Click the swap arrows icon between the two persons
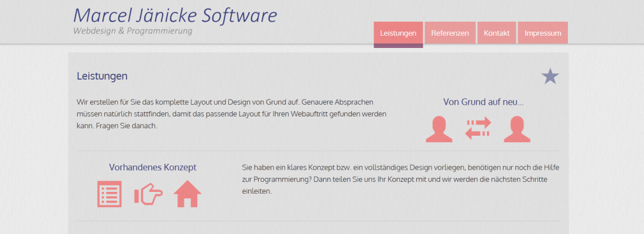This screenshot has width=644, height=234. [x=478, y=129]
